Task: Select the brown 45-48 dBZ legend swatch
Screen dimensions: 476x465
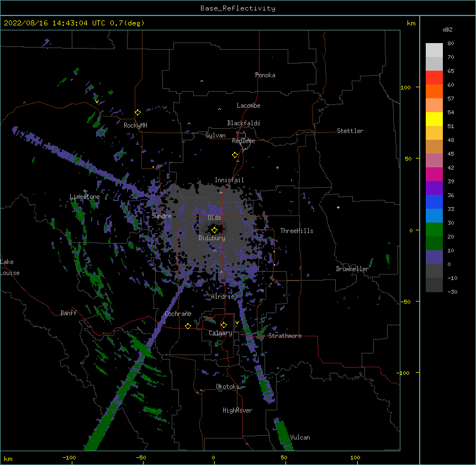Action: coord(434,146)
